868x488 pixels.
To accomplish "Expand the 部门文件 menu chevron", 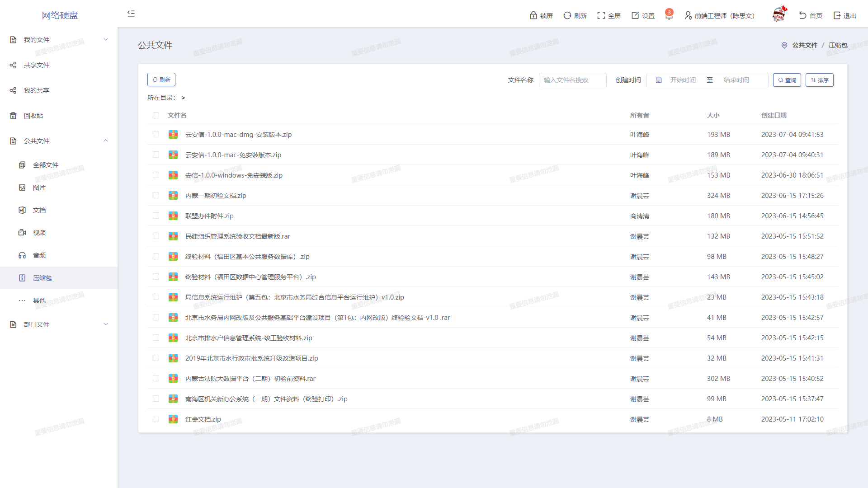I will tap(106, 324).
